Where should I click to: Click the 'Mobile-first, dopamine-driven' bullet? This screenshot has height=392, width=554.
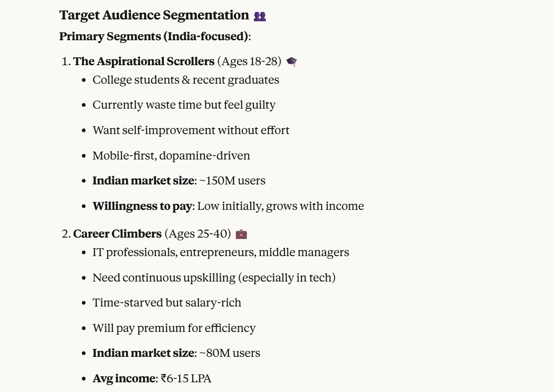pyautogui.click(x=171, y=155)
